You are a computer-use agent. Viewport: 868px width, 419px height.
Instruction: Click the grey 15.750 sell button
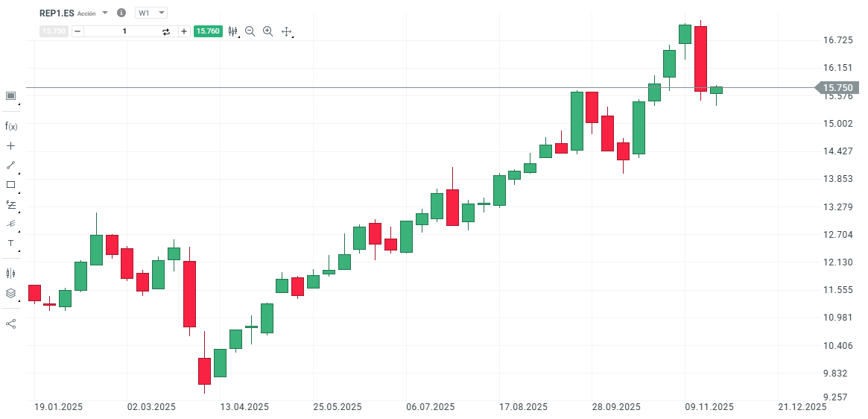tap(54, 31)
